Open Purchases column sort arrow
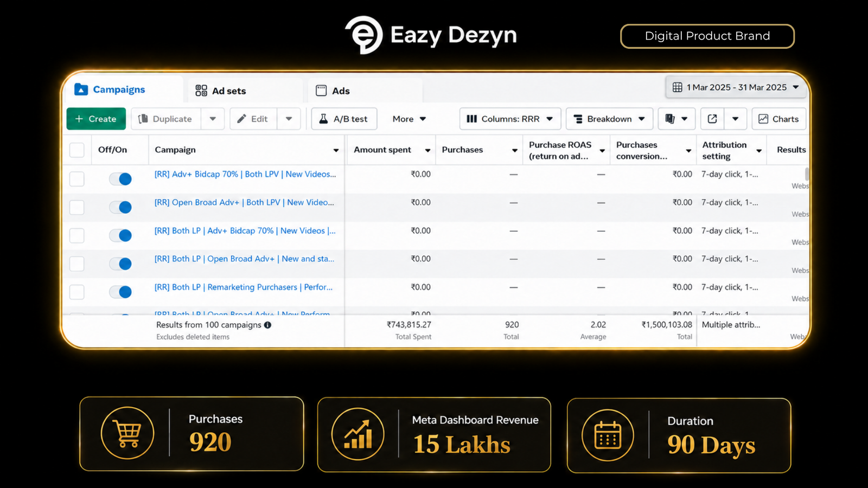Viewport: 868px width, 488px height. (x=515, y=150)
